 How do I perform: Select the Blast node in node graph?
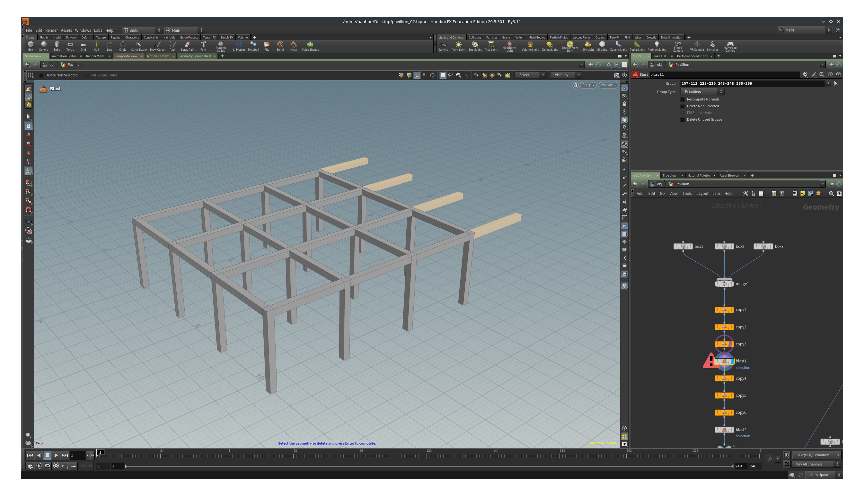724,361
